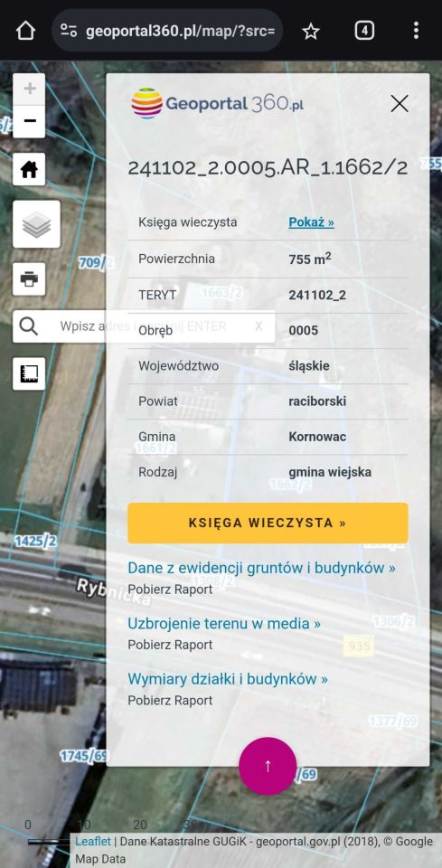The image size is (442, 868).
Task: Click road number 935 marker
Action: coord(359,646)
